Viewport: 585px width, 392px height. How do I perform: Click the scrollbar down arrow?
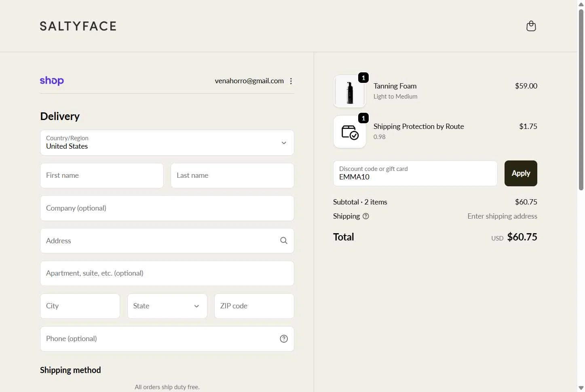[x=581, y=388]
